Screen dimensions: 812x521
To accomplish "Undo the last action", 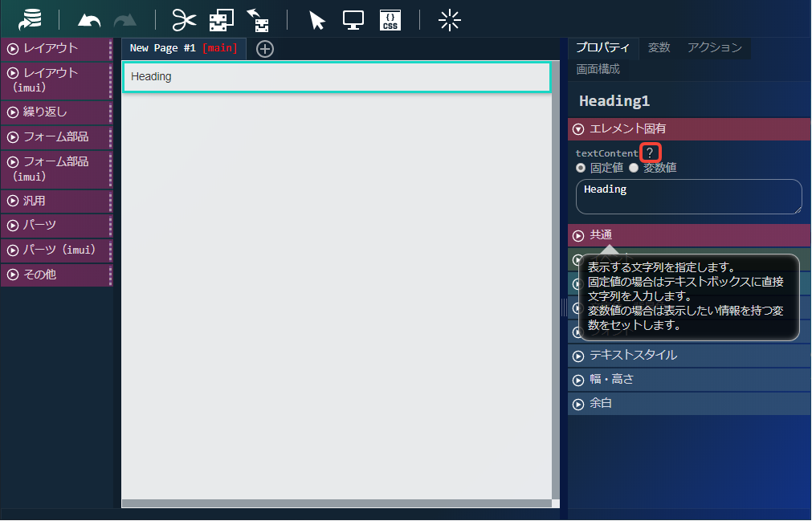I will (89, 21).
